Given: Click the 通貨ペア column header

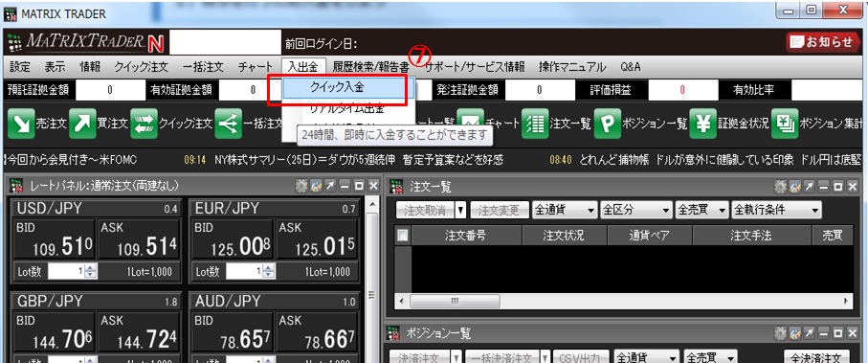Looking at the screenshot, I should click(650, 236).
